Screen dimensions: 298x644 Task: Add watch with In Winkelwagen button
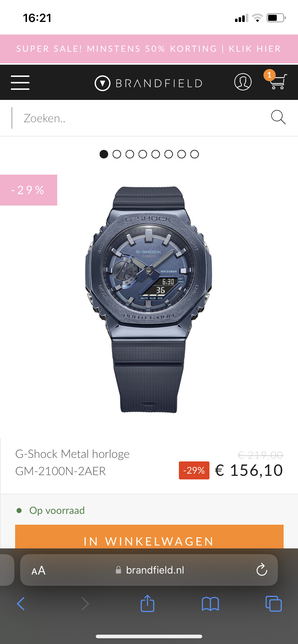(149, 537)
